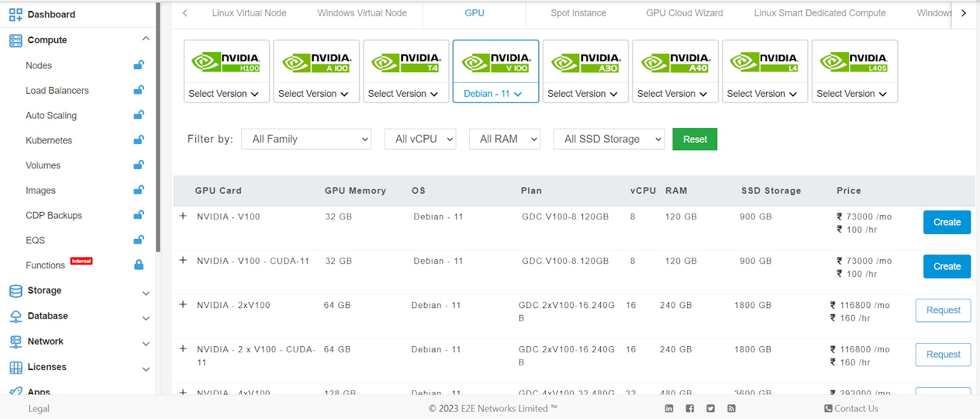Select the NVIDIA L4 GPU card logo
Screen dimensions: 980x419
pos(765,62)
